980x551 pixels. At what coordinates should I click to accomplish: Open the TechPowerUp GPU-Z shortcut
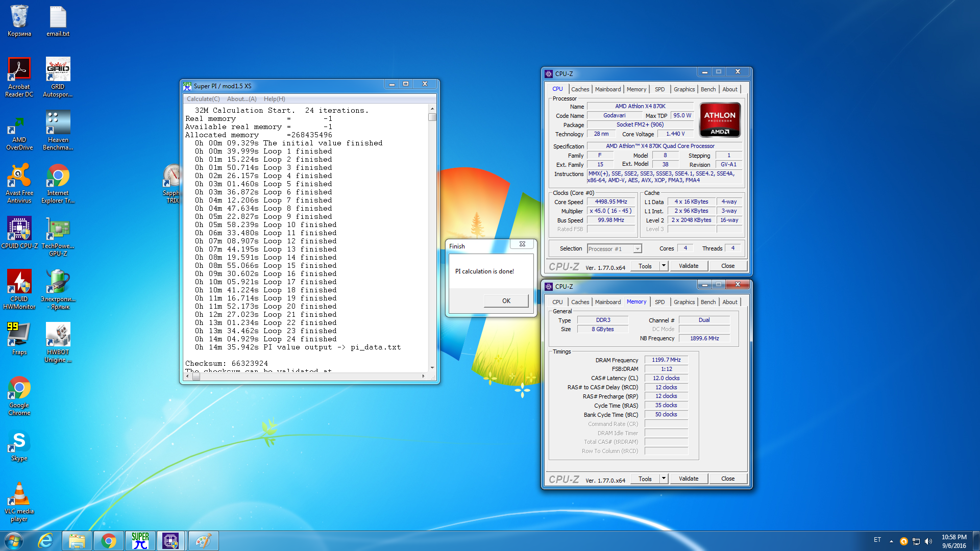[58, 237]
